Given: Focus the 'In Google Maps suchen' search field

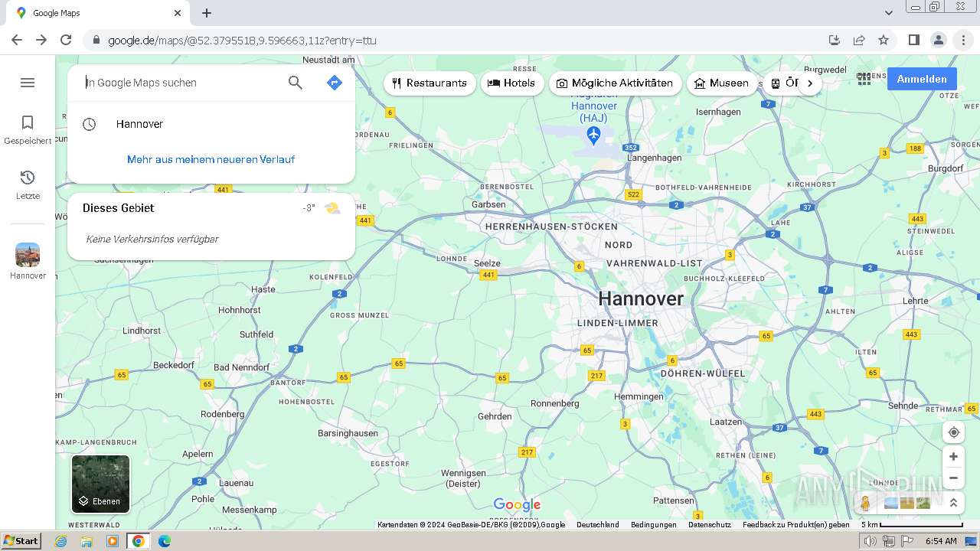Looking at the screenshot, I should [180, 83].
